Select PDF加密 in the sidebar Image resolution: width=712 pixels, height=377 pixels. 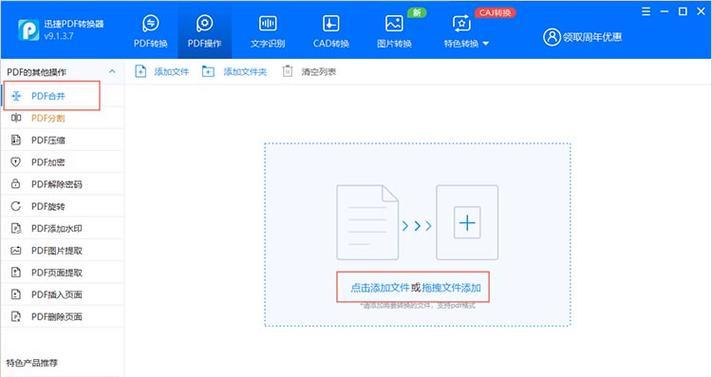click(x=62, y=162)
